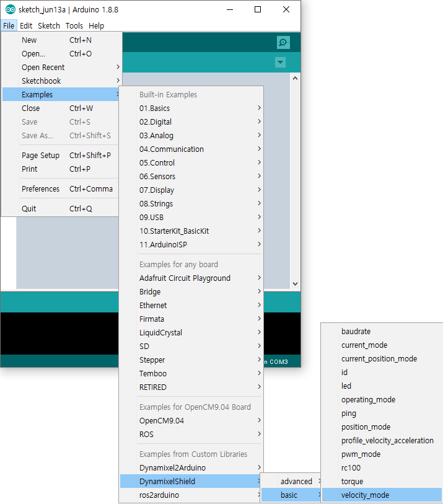Open the position_mode example
This screenshot has width=443, height=504.
(x=366, y=427)
